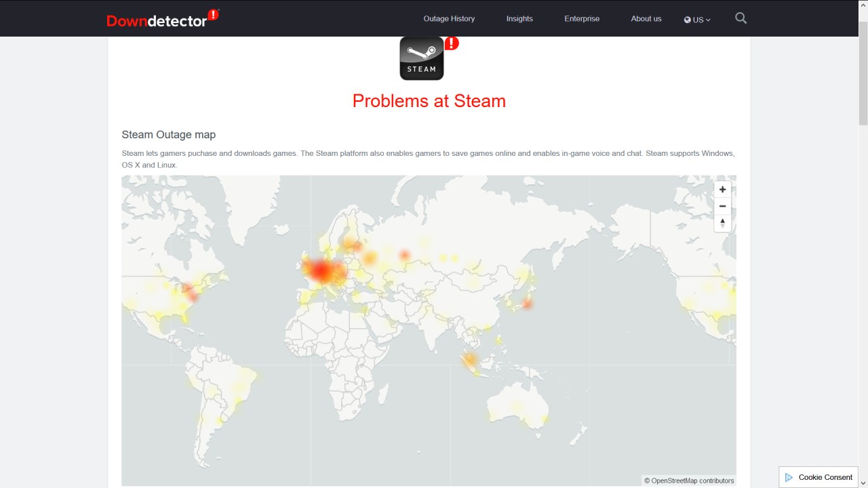Follow the OpenStreetMap contributors link
The image size is (868, 488).
[689, 481]
